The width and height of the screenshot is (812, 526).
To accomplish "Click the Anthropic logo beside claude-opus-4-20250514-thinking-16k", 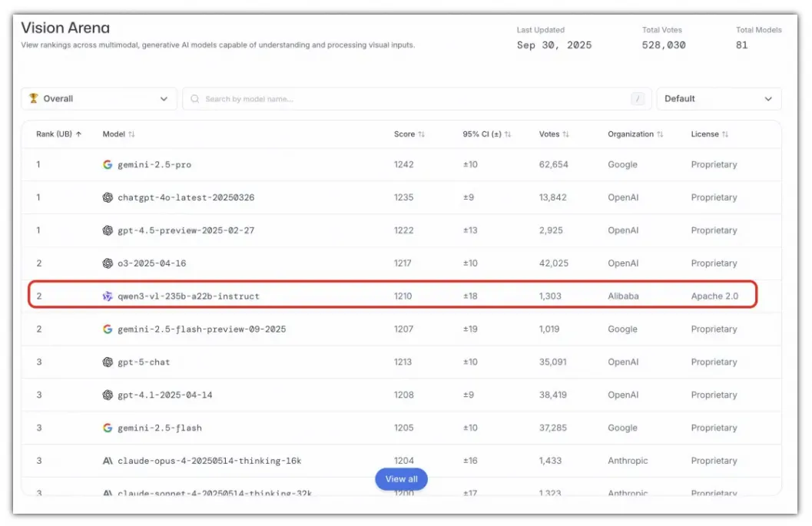I will tap(108, 461).
